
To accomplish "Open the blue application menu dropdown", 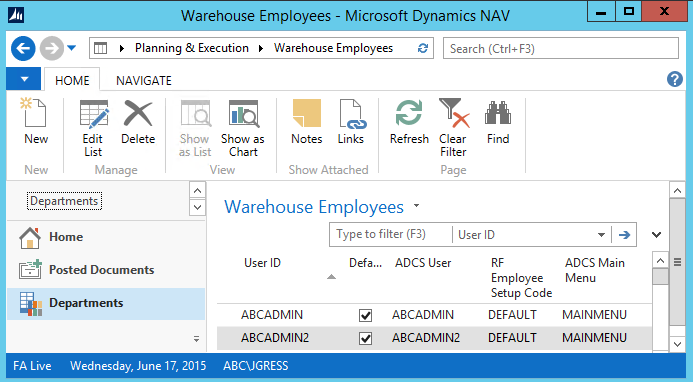I will pyautogui.click(x=24, y=80).
